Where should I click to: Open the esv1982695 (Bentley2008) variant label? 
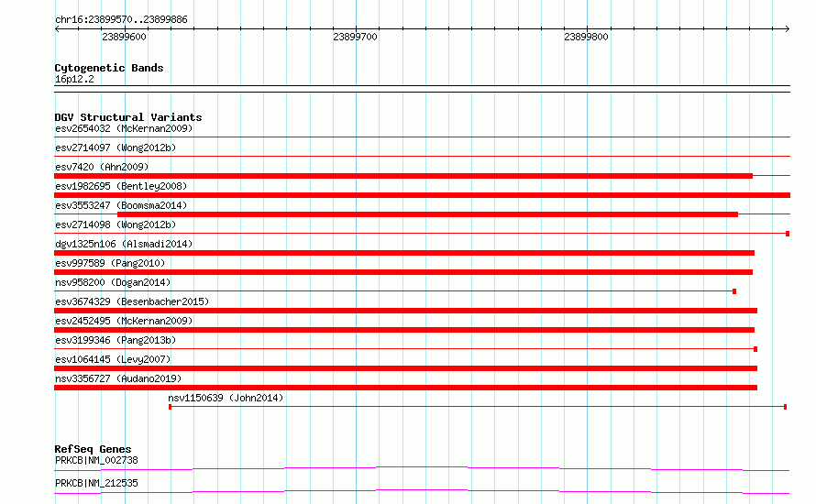(121, 186)
